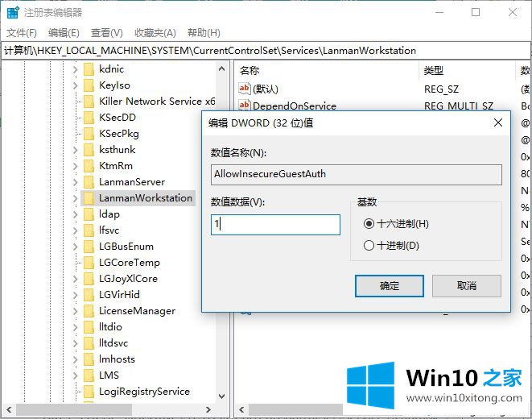
Task: Click the KSecDD folder icon
Action: click(89, 118)
